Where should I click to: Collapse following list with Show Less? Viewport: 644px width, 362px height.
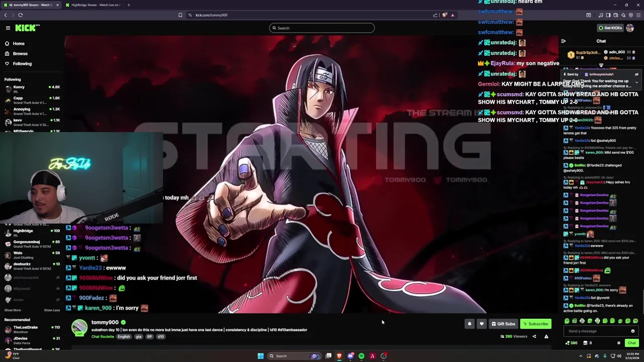[52, 310]
